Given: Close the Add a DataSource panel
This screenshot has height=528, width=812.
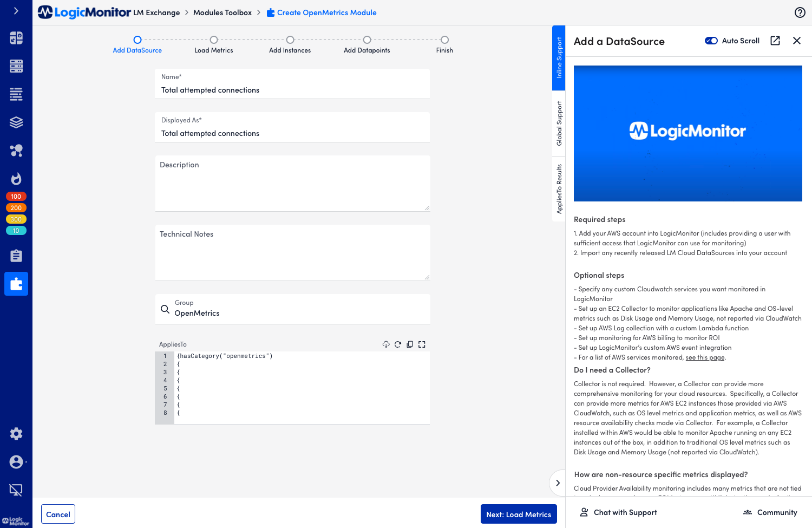Looking at the screenshot, I should [797, 41].
